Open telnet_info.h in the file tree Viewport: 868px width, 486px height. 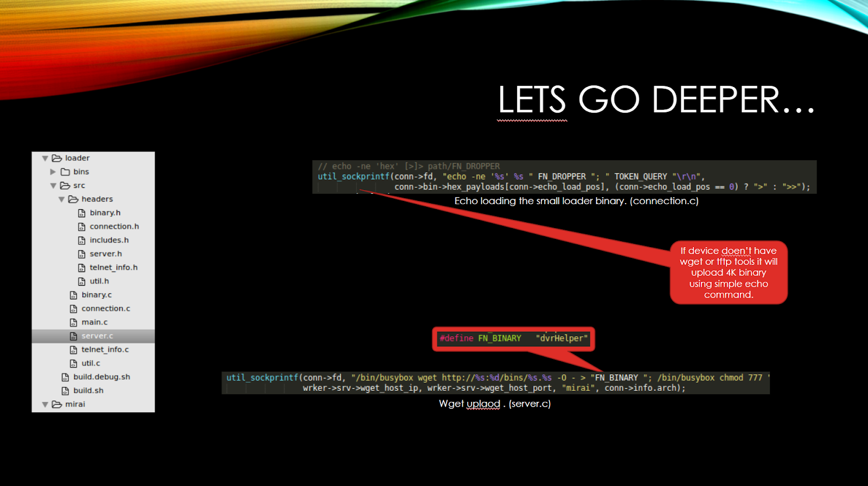[x=114, y=268]
